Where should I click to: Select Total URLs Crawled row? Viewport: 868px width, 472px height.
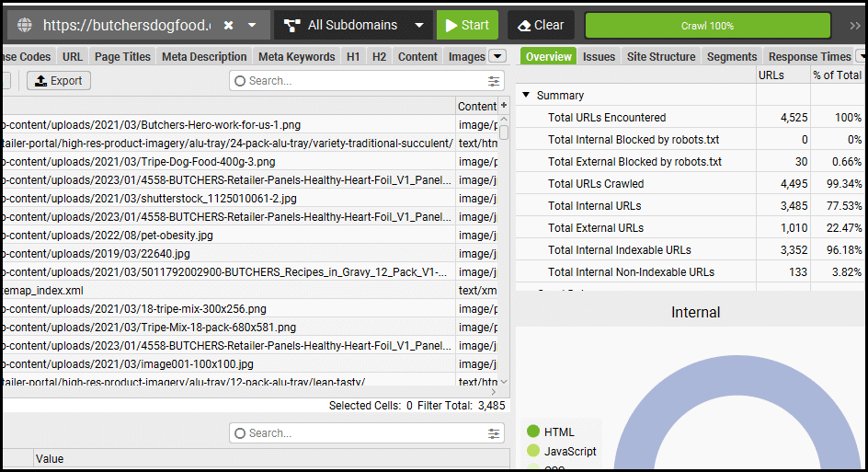pos(690,184)
